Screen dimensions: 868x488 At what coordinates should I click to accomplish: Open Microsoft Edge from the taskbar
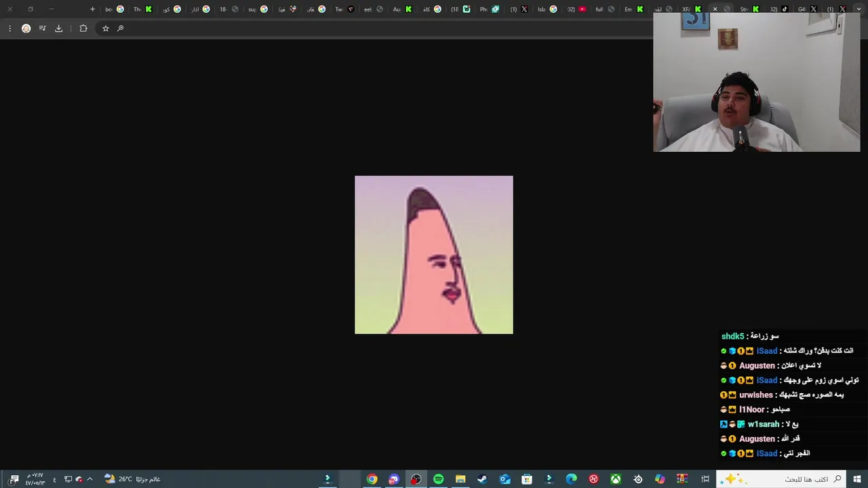point(571,479)
